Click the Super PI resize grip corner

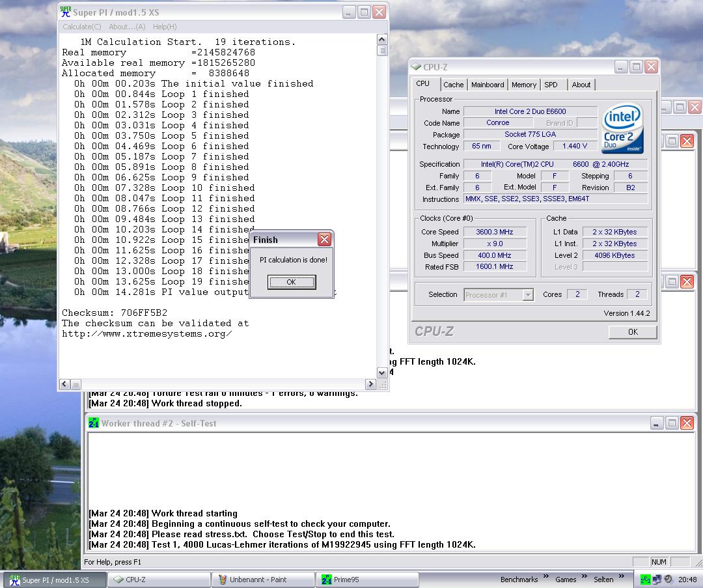(383, 384)
